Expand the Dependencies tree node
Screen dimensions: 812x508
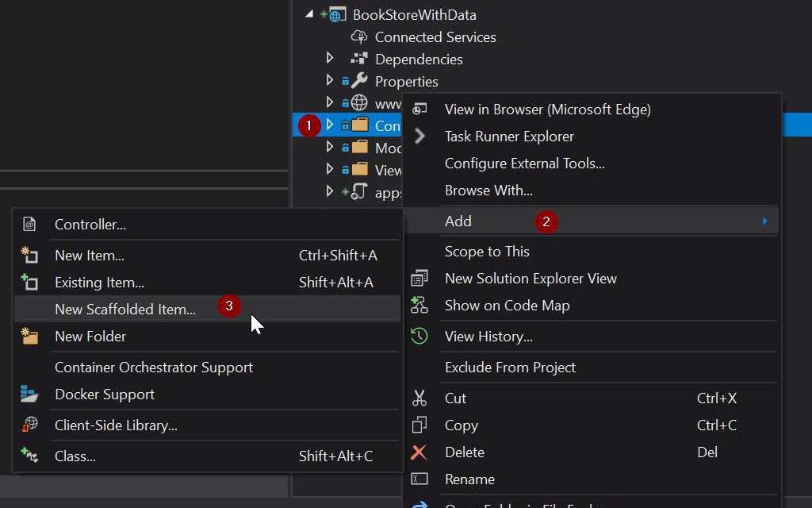pos(331,59)
